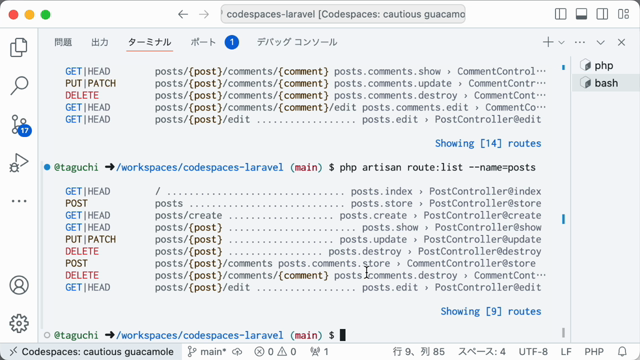
Task: Toggle the primary side bar layout icon
Action: coord(561,14)
